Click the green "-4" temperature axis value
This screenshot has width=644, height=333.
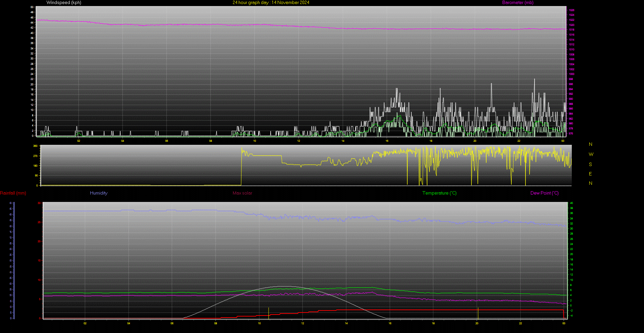pyautogui.click(x=571, y=316)
